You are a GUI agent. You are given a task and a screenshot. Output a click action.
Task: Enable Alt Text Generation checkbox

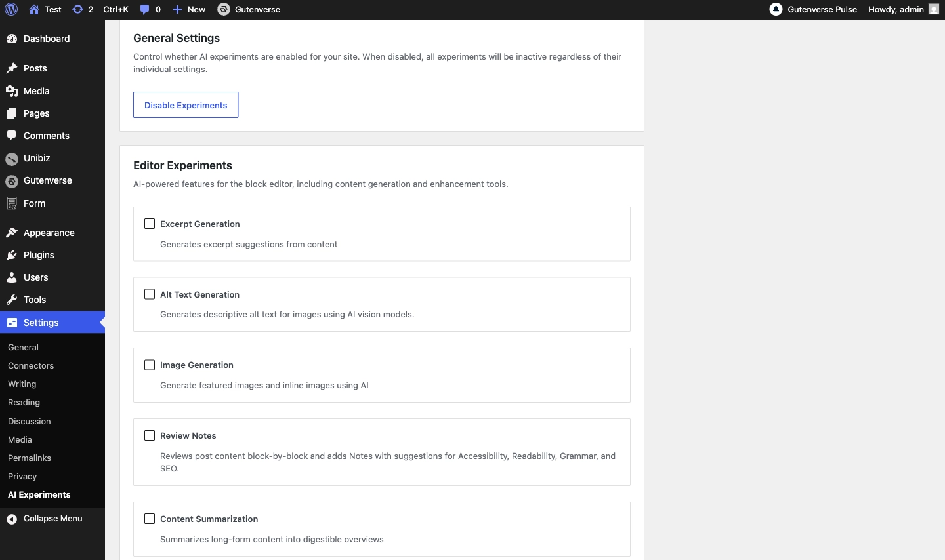[x=150, y=294]
